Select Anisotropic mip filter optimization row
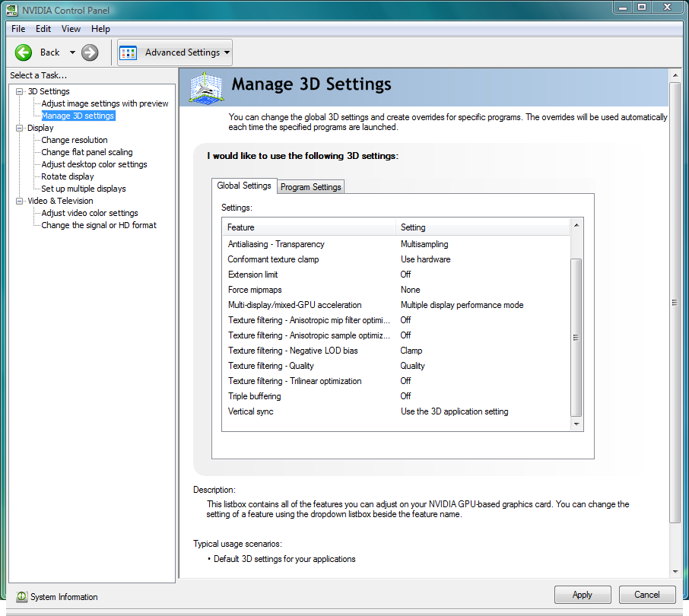 (396, 320)
